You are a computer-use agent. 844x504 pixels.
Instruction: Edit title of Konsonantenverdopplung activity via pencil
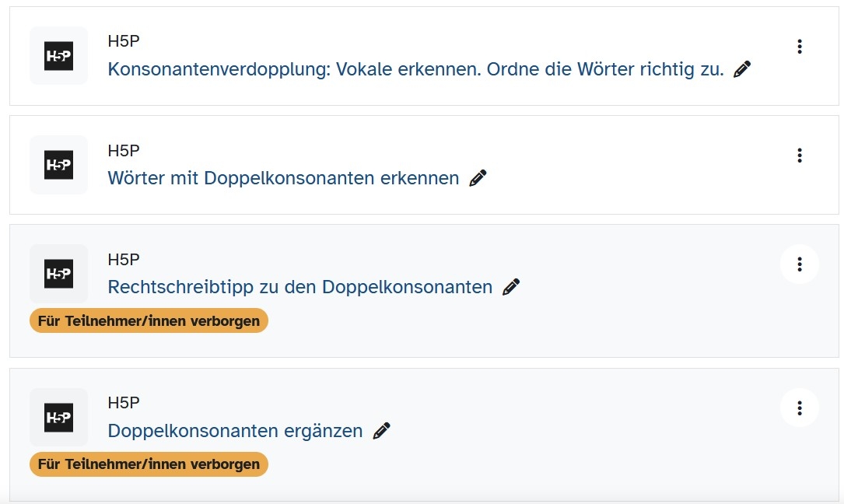(x=742, y=70)
